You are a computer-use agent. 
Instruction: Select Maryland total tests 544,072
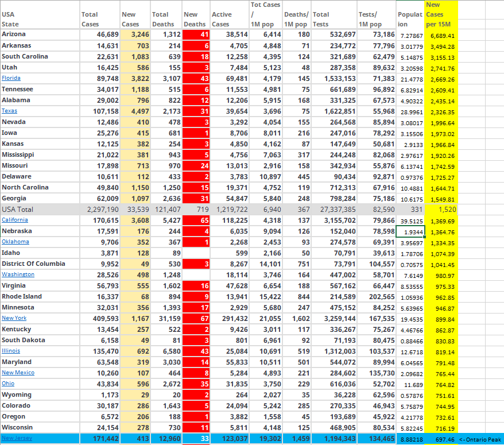(x=334, y=362)
